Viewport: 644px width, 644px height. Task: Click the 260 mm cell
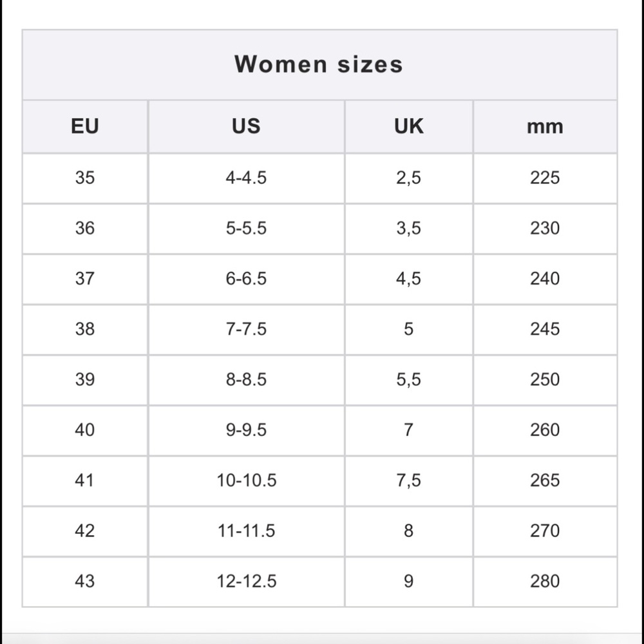point(545,430)
